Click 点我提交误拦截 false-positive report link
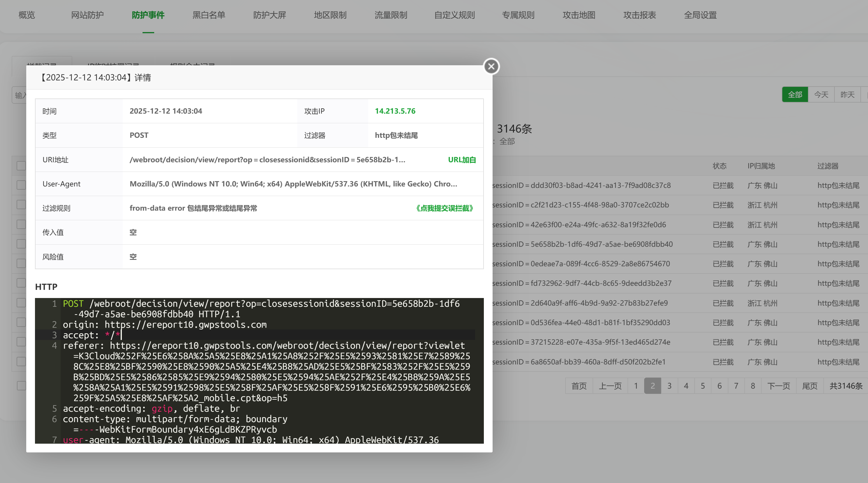Screen dimensions: 868x483 444,208
